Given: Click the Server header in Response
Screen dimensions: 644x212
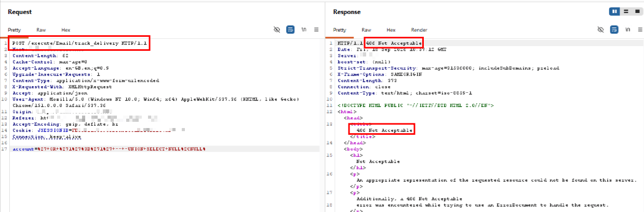Looking at the screenshot, I should click(356, 55).
